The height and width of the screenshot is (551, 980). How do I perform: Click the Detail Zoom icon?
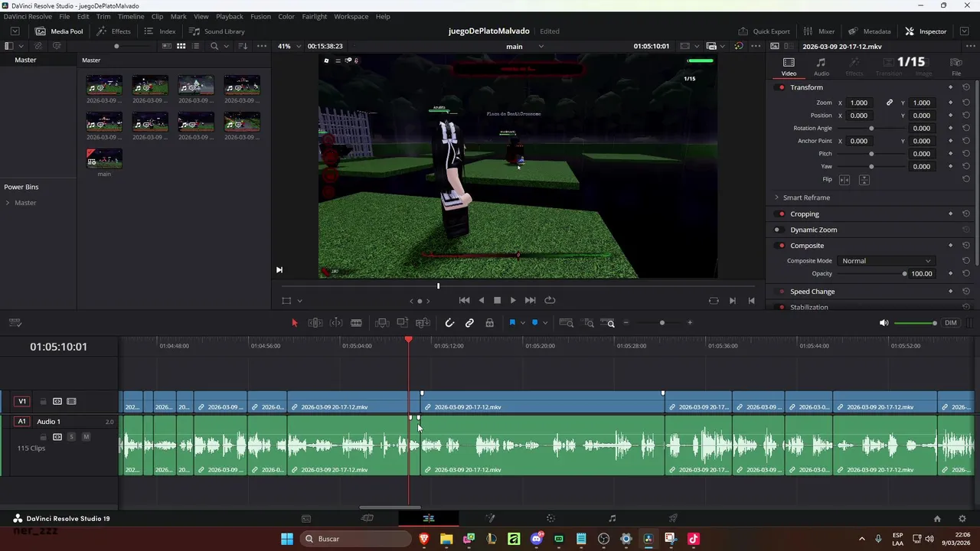(588, 323)
